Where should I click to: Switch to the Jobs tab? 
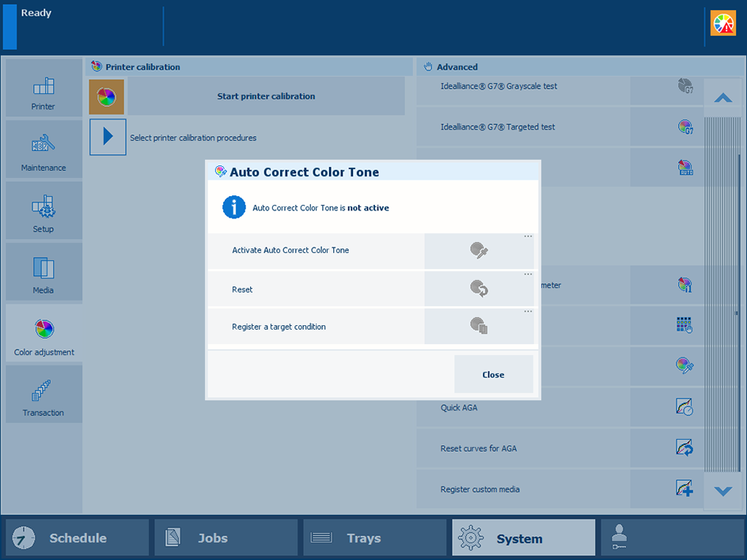[226, 538]
